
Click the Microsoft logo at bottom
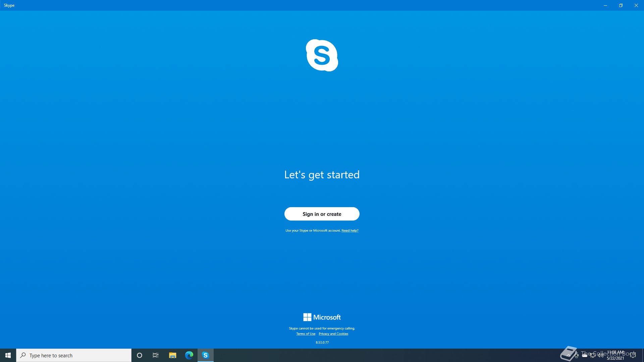click(x=322, y=317)
